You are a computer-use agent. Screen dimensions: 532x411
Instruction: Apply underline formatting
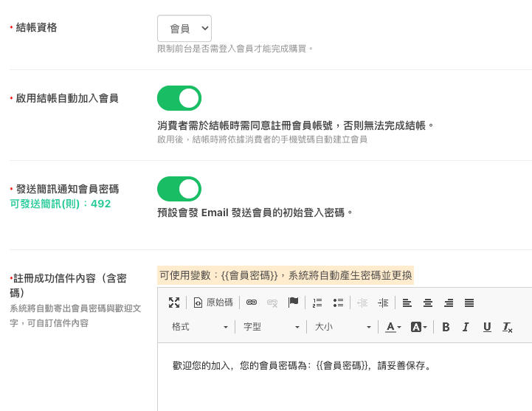point(487,327)
